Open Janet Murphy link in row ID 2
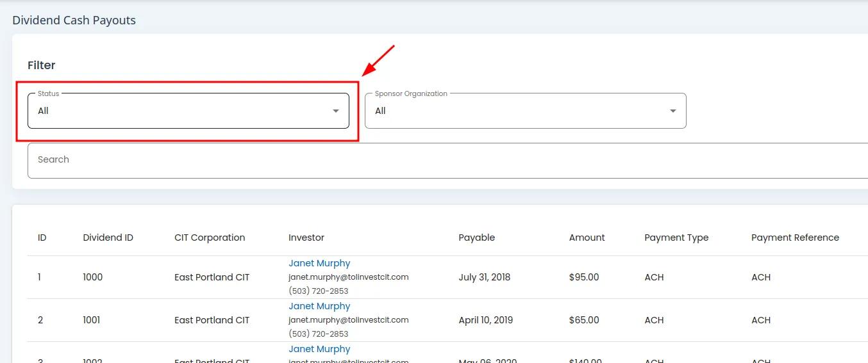The height and width of the screenshot is (363, 868). point(319,306)
